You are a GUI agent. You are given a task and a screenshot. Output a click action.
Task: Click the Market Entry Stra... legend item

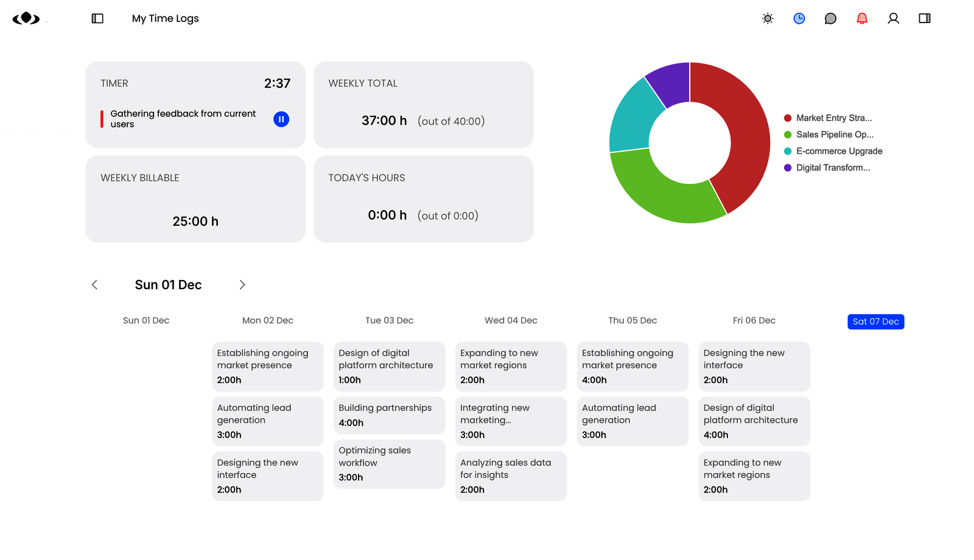(x=833, y=118)
